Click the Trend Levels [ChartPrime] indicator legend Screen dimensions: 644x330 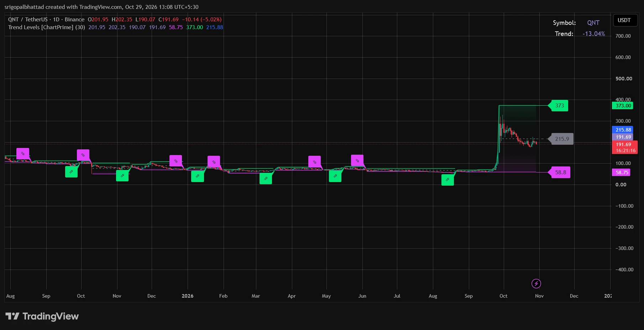pyautogui.click(x=46, y=27)
